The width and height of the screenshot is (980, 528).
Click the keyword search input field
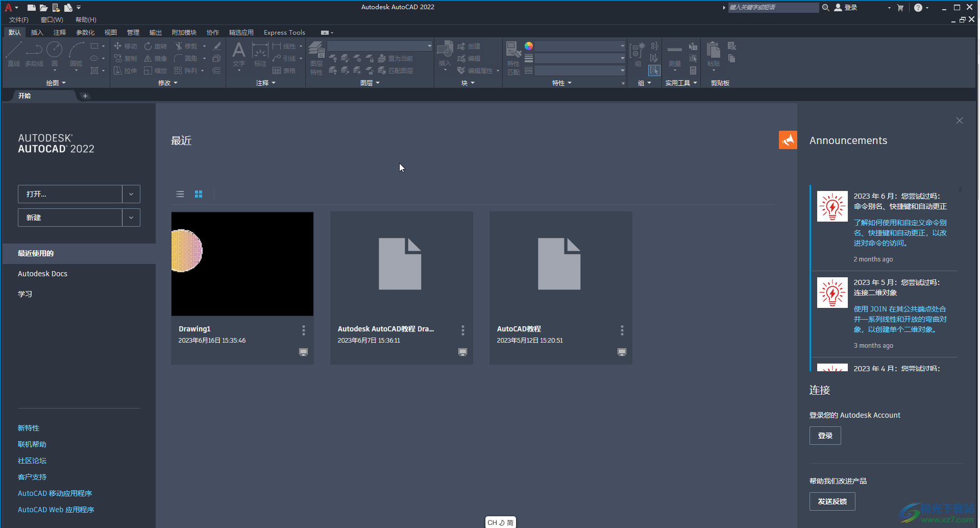click(x=773, y=7)
